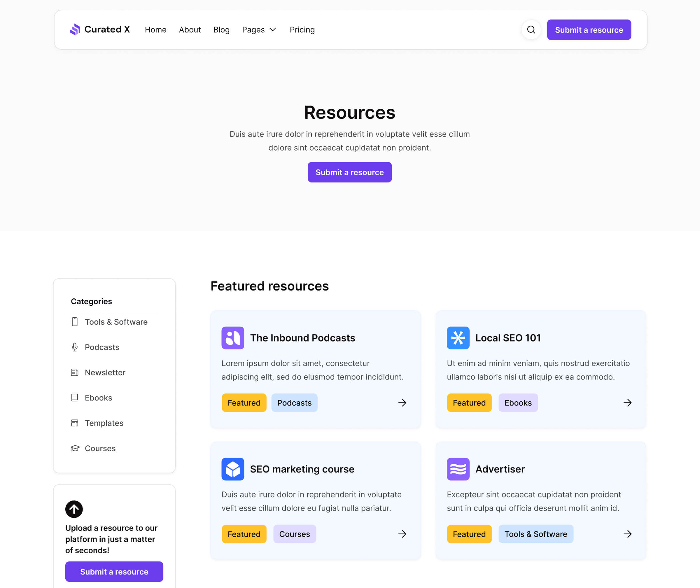Click Submit a resource in the header
This screenshot has width=700, height=588.
pyautogui.click(x=589, y=30)
